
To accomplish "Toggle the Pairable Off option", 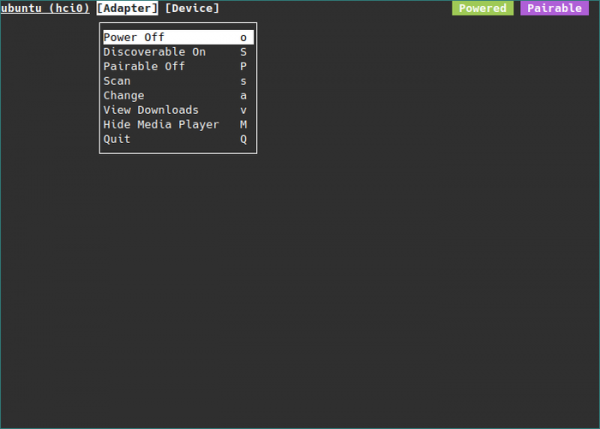I will pyautogui.click(x=144, y=66).
